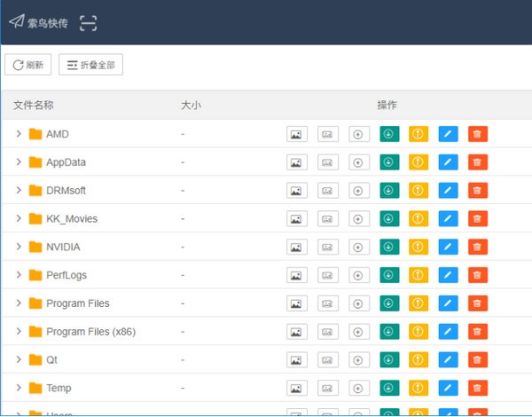This screenshot has width=532, height=417.
Task: Click the scan QR code icon in header
Action: point(88,23)
